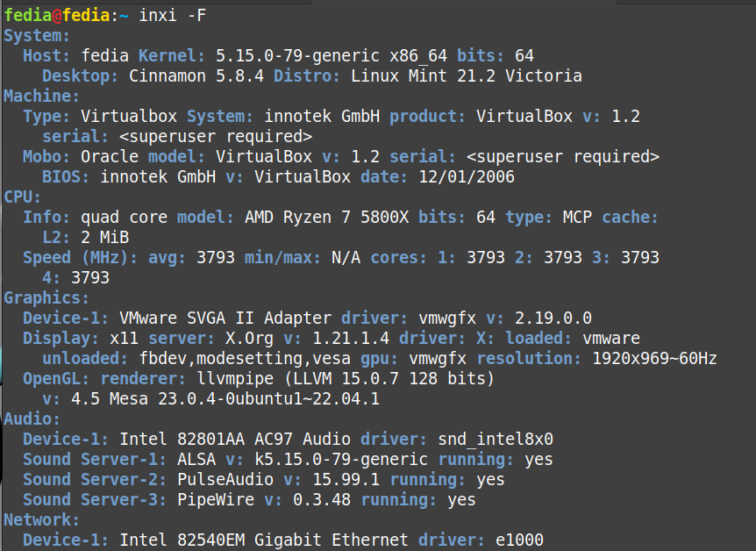Image resolution: width=756 pixels, height=551 pixels.
Task: Click kernel value '5.15.0-79-generic'
Action: coord(297,56)
